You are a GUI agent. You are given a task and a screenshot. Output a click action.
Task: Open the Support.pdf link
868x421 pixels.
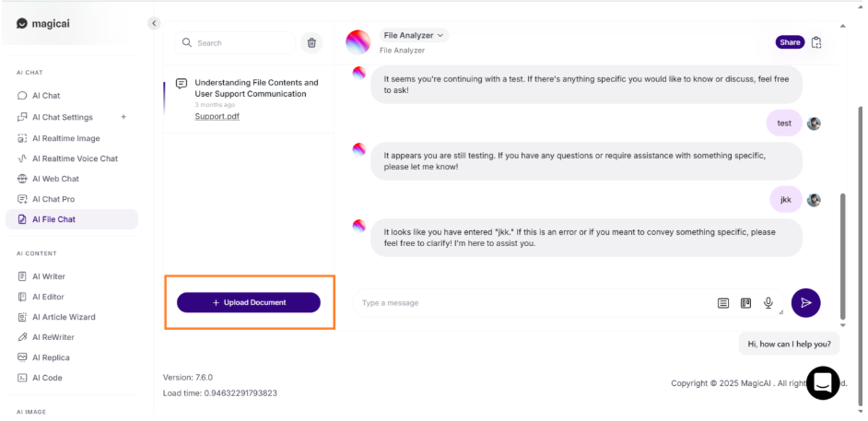[217, 116]
